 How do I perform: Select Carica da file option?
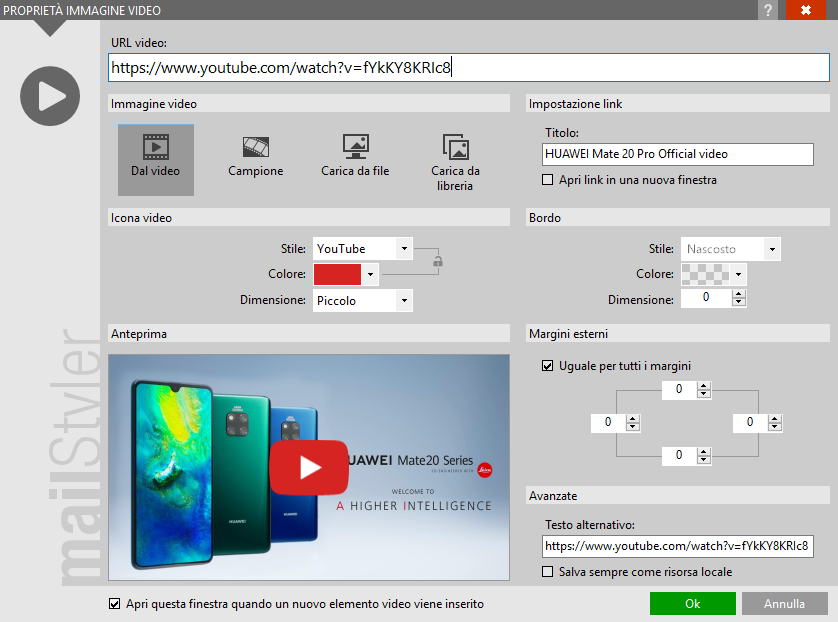(x=355, y=156)
